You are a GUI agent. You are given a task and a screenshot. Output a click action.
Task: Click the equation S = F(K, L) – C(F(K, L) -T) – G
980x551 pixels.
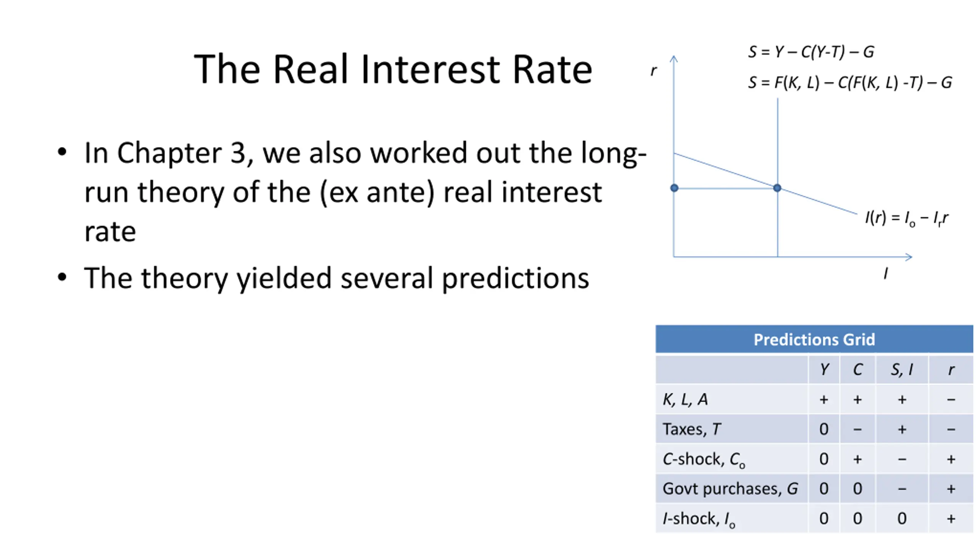pos(850,82)
